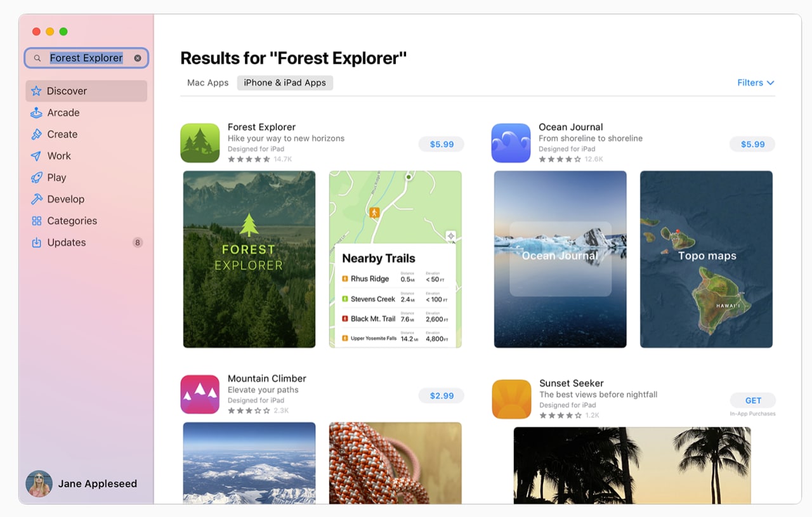This screenshot has height=517, width=812.
Task: Open the Nearby Trails screenshot preview
Action: (x=395, y=259)
